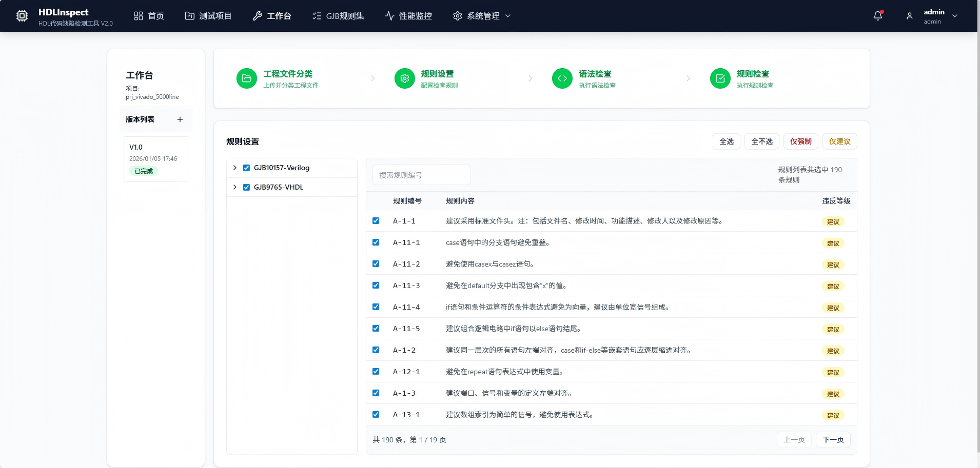
Task: Open the 系统管理 menu
Action: pos(482,16)
